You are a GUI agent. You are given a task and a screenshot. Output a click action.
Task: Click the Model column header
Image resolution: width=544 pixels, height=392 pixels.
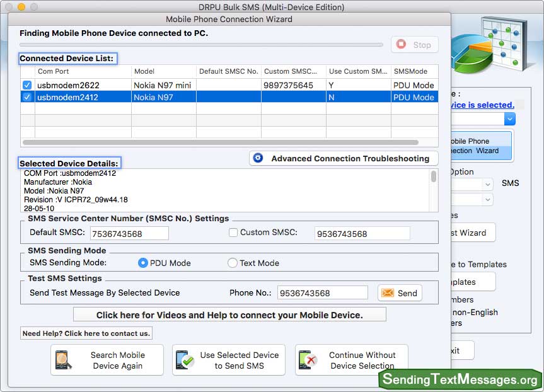click(x=164, y=71)
